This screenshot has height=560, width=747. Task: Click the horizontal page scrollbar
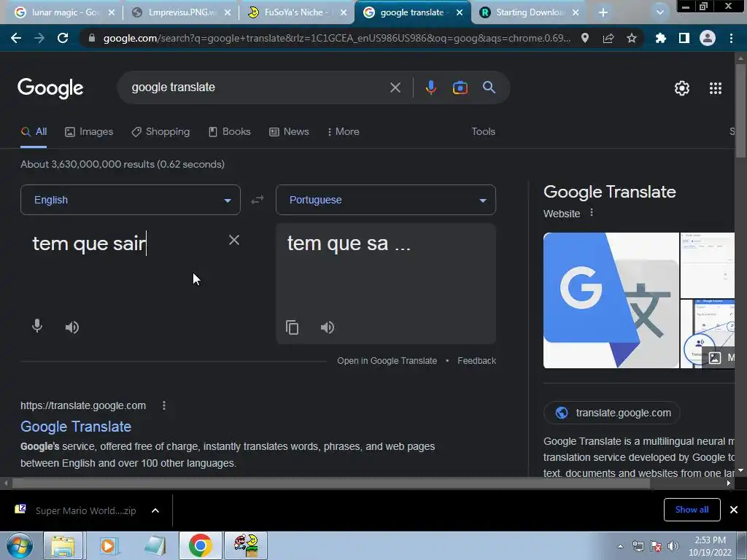[x=331, y=483]
